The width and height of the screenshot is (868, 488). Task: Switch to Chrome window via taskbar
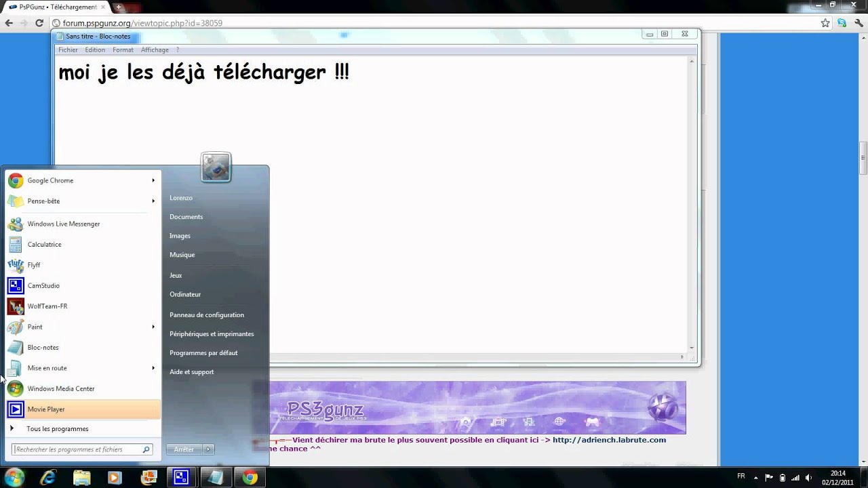point(250,477)
